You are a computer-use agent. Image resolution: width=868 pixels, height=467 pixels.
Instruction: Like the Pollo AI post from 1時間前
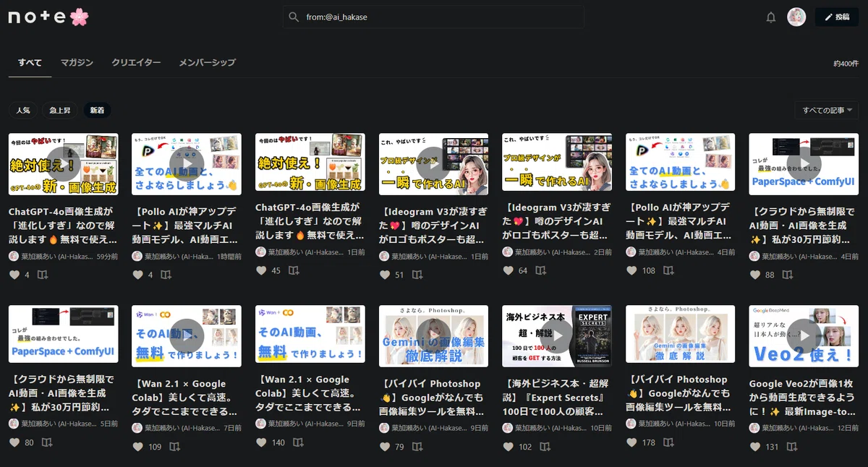[x=138, y=275]
